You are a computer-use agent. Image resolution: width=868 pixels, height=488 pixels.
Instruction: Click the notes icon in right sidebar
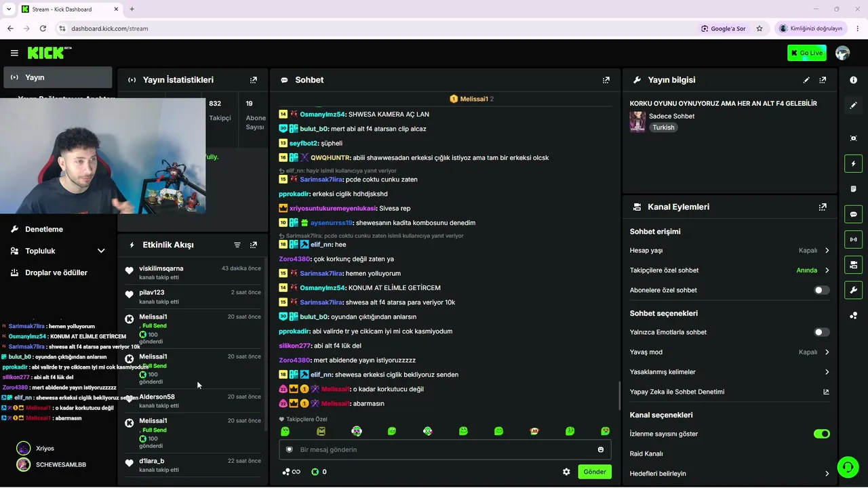[x=853, y=189]
